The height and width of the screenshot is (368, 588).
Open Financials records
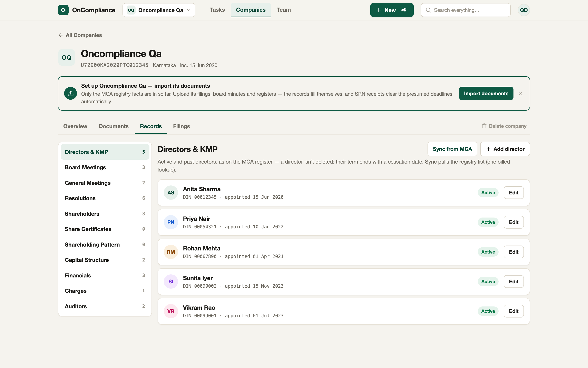[105, 276]
